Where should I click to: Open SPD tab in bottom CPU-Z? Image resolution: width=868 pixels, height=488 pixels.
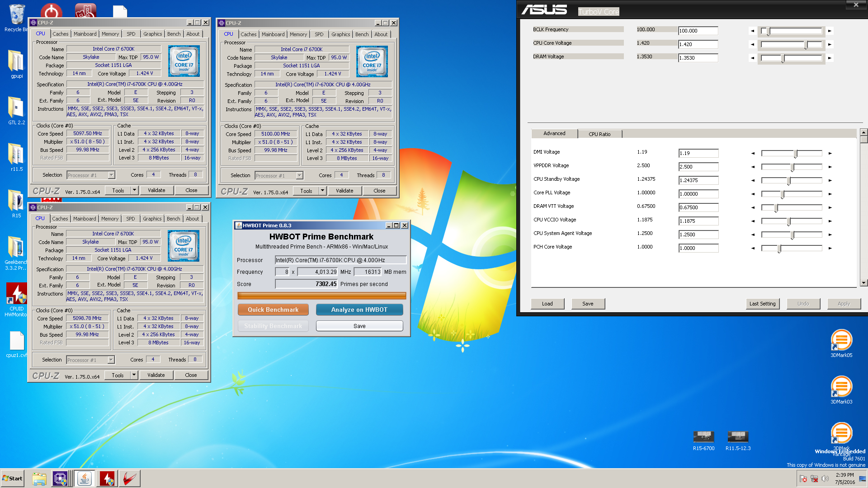click(131, 219)
